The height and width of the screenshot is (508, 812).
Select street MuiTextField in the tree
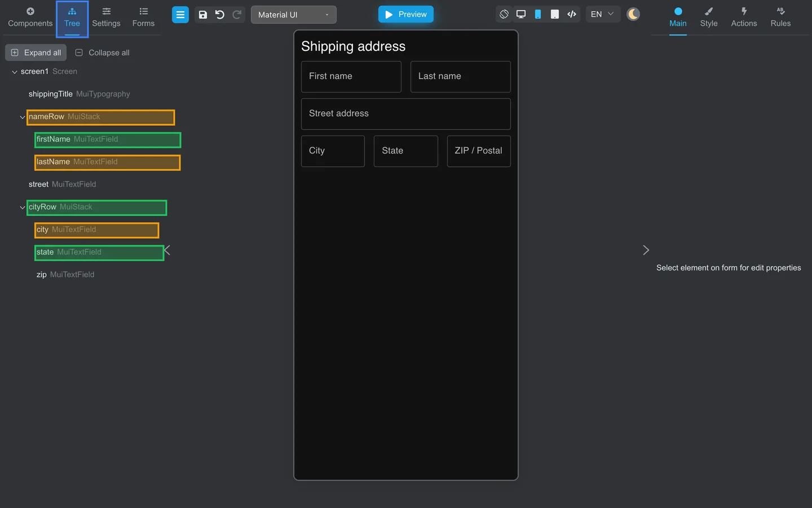[x=63, y=184]
